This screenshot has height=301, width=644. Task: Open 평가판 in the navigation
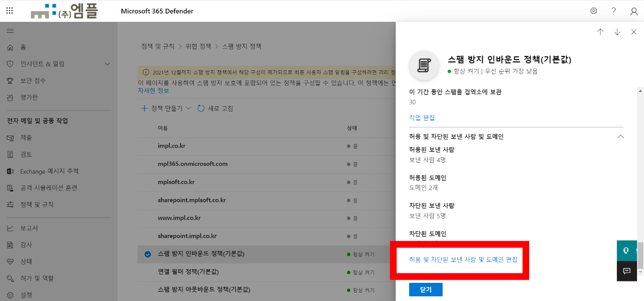[29, 97]
